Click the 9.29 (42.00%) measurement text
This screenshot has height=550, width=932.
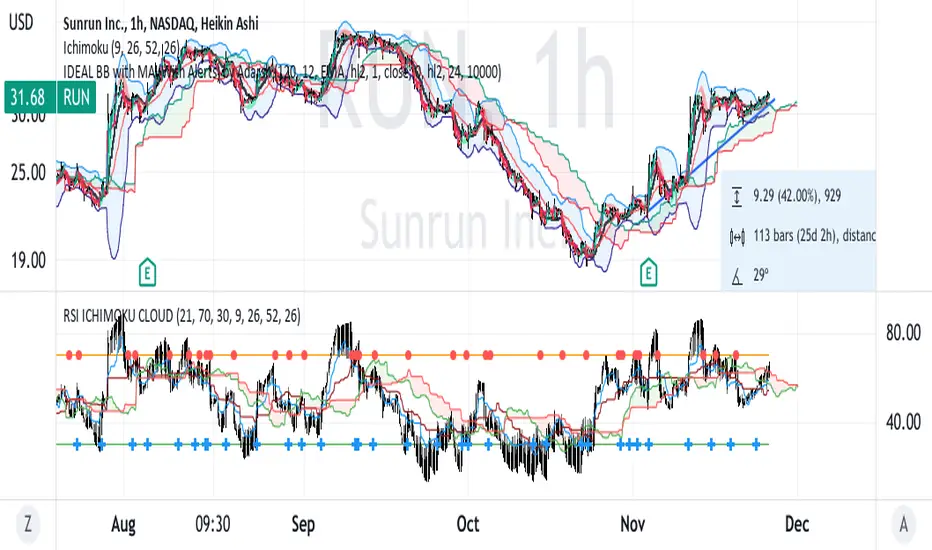(x=797, y=196)
